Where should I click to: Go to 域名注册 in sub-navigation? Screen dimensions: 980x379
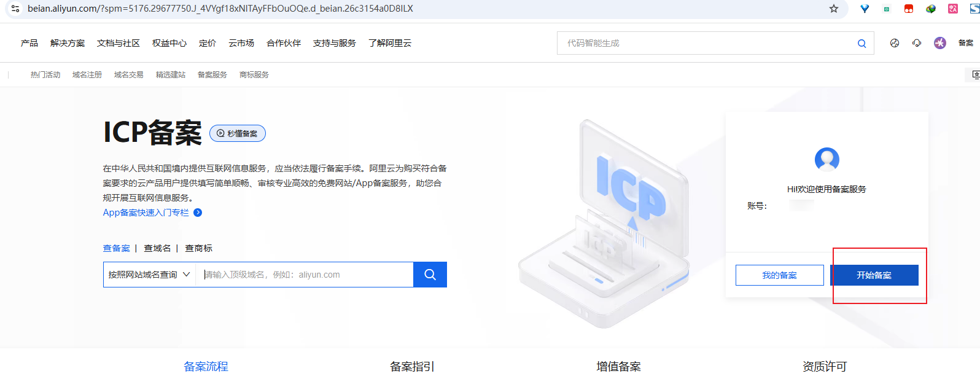click(87, 75)
